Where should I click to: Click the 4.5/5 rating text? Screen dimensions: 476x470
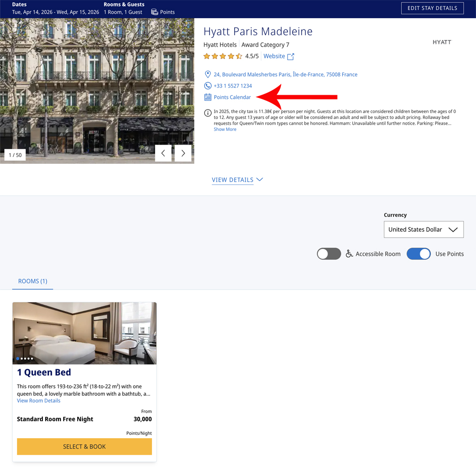point(252,56)
